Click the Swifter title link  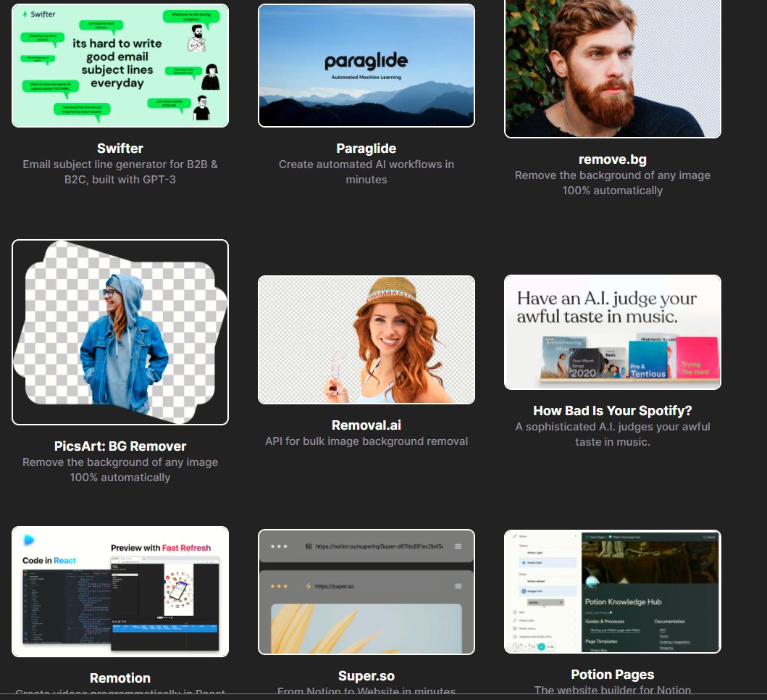120,149
